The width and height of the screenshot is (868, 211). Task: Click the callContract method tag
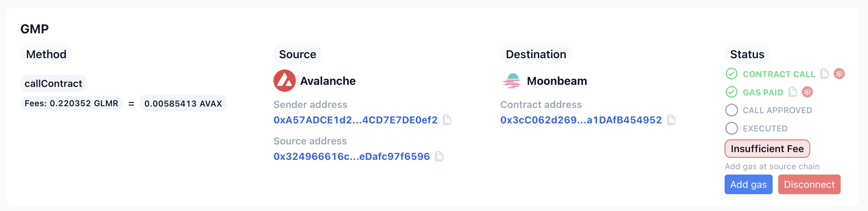coord(53,83)
